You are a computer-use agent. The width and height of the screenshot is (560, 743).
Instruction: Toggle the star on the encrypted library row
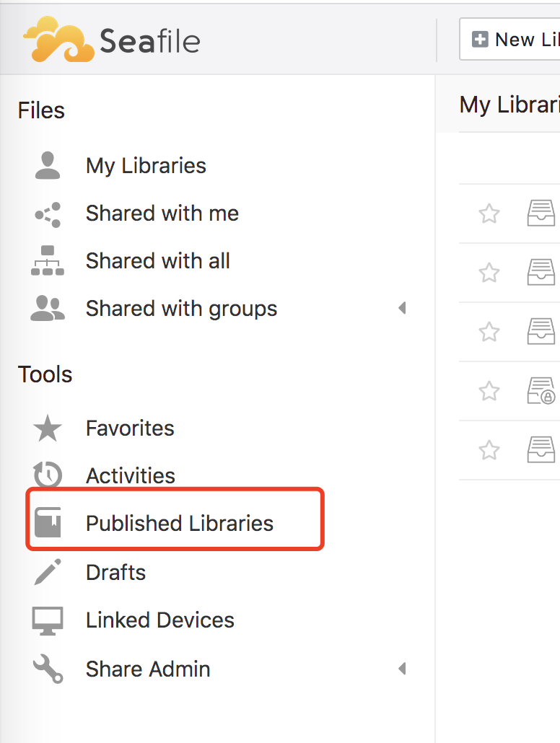pyautogui.click(x=489, y=391)
